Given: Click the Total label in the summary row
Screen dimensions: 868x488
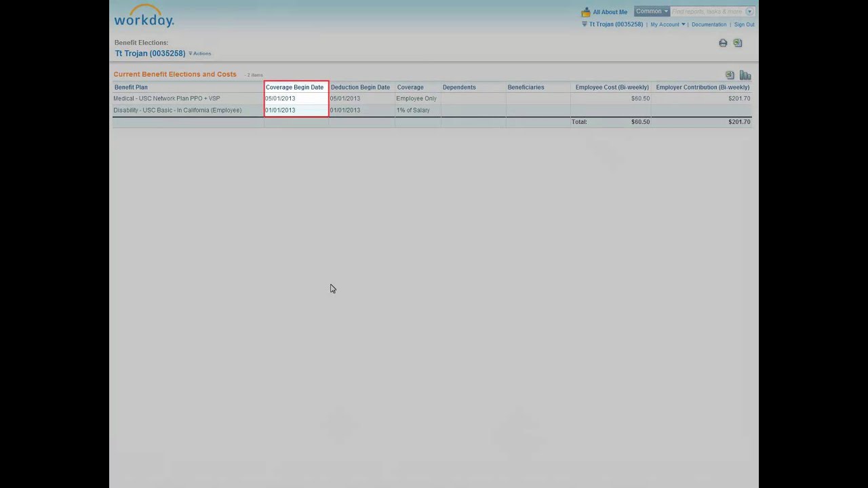Looking at the screenshot, I should coord(579,122).
